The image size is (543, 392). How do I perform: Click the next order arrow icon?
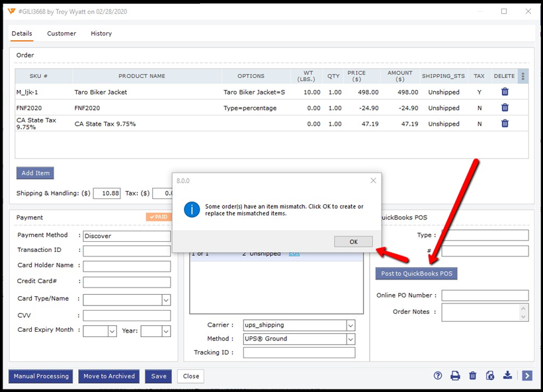coord(526,375)
